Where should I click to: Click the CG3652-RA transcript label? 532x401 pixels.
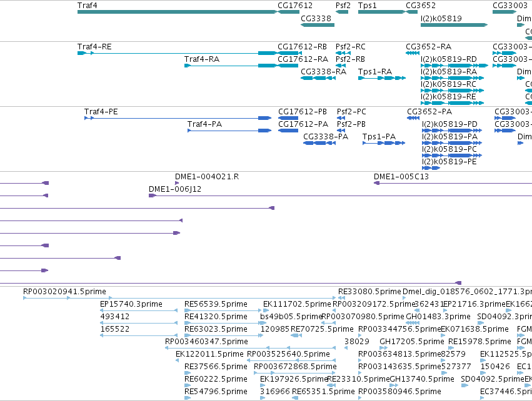tap(428, 46)
